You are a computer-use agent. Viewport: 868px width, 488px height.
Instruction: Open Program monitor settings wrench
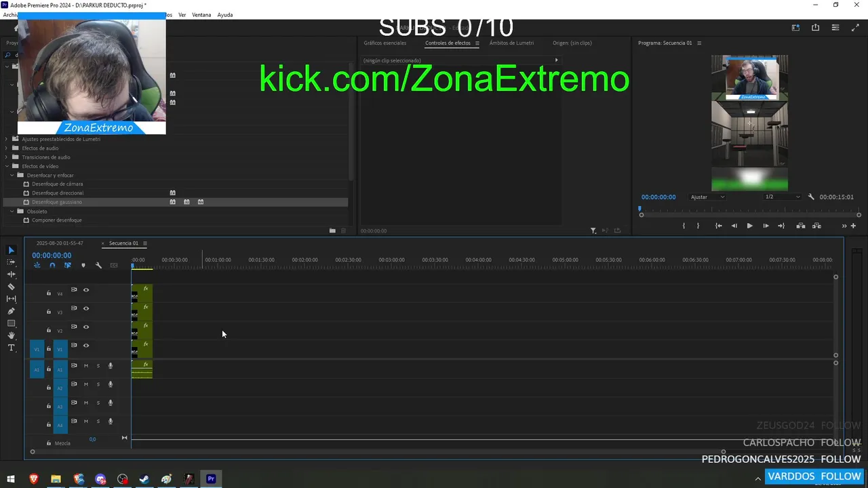point(811,197)
